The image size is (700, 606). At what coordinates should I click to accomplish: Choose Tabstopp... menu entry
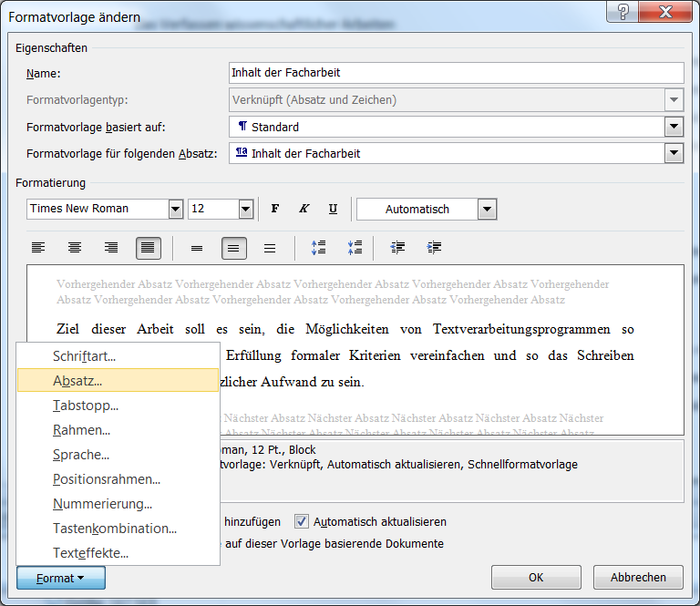tap(118, 406)
